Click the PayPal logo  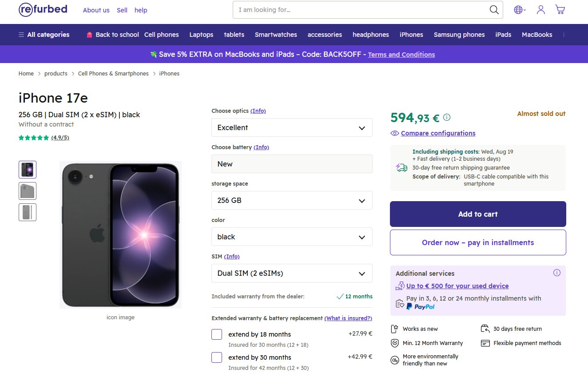tap(421, 307)
